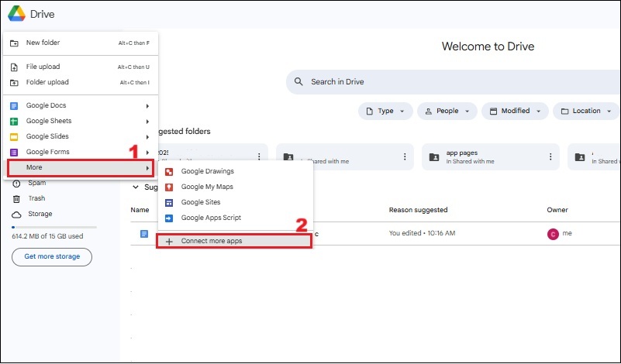The height and width of the screenshot is (364, 621).
Task: Click the Get more storage button
Action: click(x=52, y=257)
